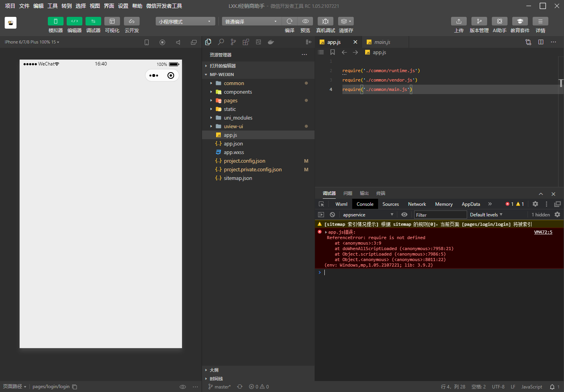Open the Default levels dropdown
The height and width of the screenshot is (392, 564).
(486, 215)
